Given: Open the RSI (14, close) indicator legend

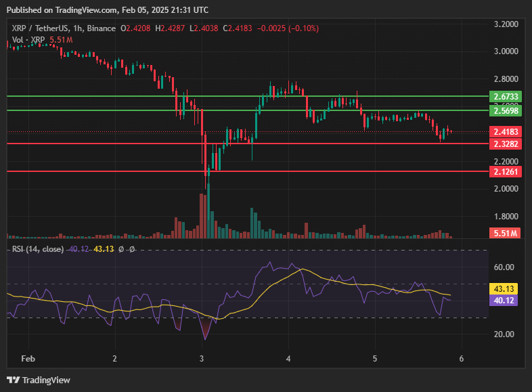Looking at the screenshot, I should [x=38, y=249].
